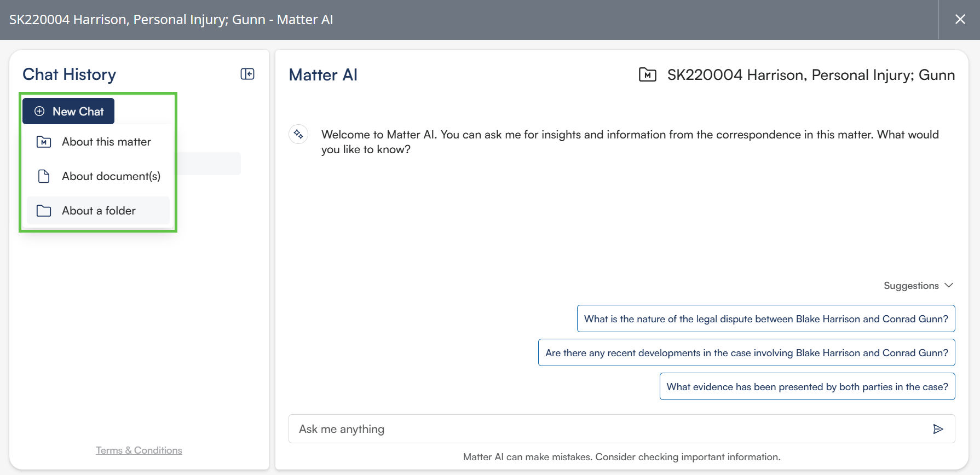This screenshot has width=980, height=475.
Task: Click the plus icon in New Chat
Action: (39, 112)
